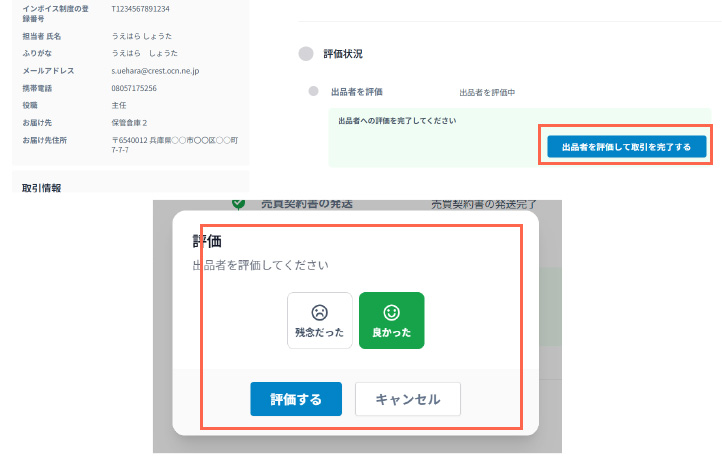Viewport: 722px width, 464px height.
Task: Click the 取引情報 section heading
Action: 42,187
